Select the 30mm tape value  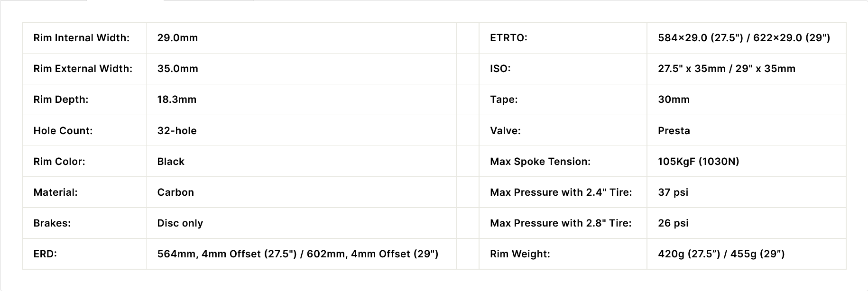[x=674, y=100]
